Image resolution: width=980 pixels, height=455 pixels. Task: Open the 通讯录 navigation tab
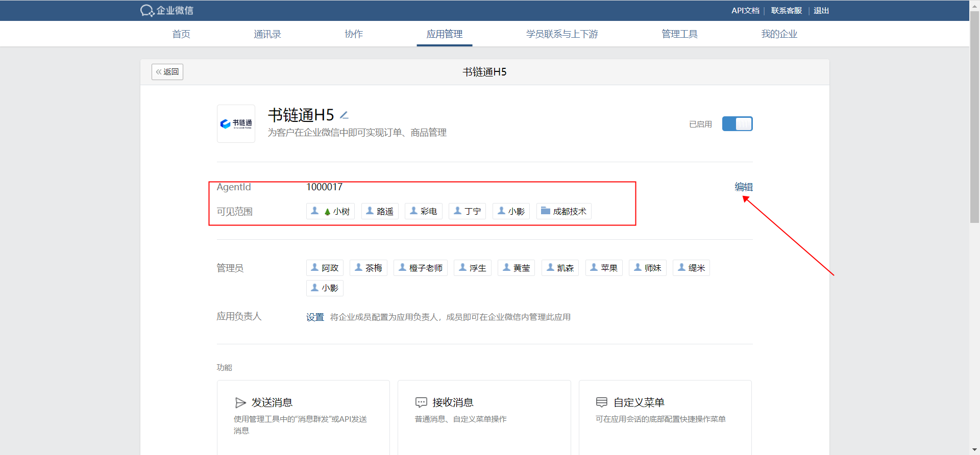click(x=267, y=34)
